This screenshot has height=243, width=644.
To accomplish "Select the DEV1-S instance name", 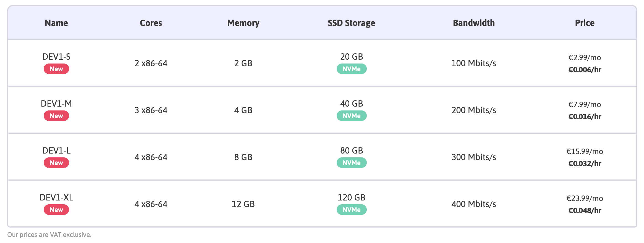I will [56, 57].
